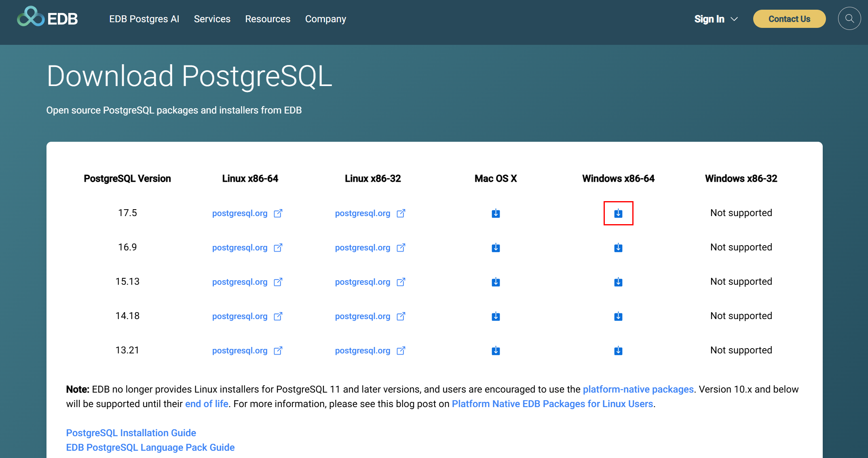This screenshot has width=868, height=458.
Task: Click Not supported in the 13.21 row
Action: pyautogui.click(x=741, y=350)
